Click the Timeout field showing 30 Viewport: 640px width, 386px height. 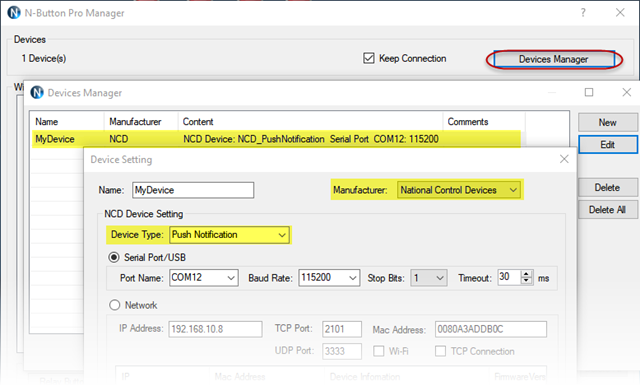(x=509, y=277)
